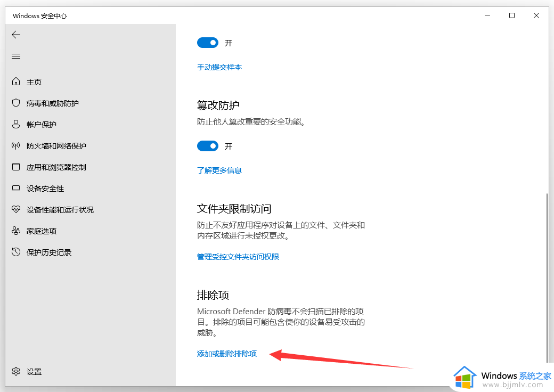This screenshot has height=392, width=554.
Task: Click the firewall antenna icon
Action: pos(16,145)
